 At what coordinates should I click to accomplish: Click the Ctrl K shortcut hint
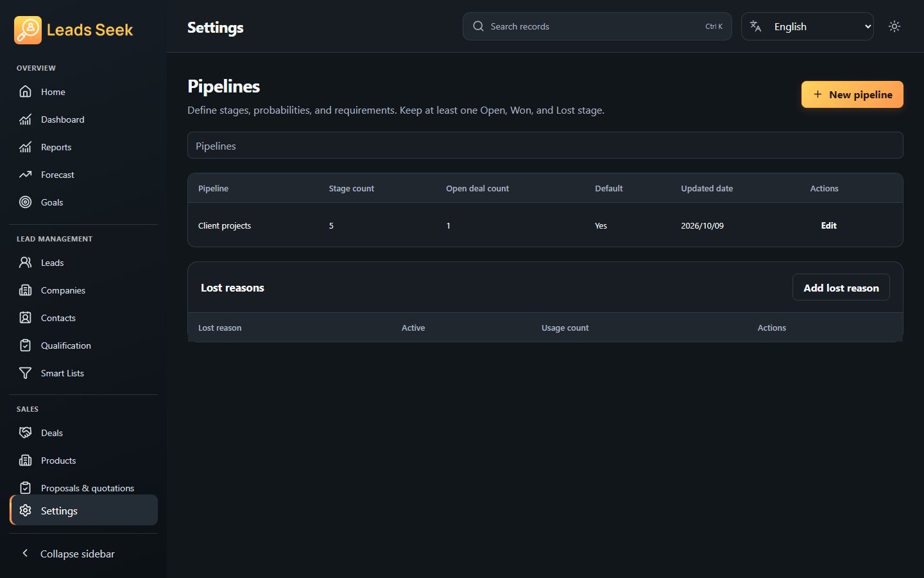pos(714,26)
